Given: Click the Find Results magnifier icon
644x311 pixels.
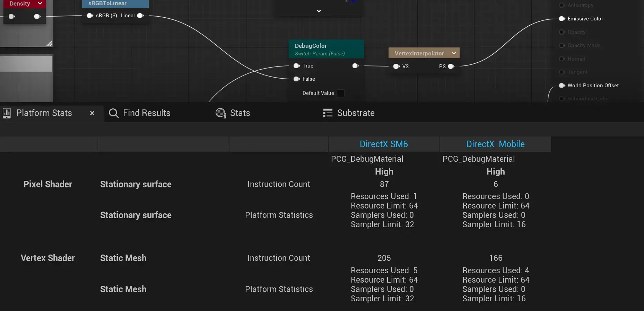Looking at the screenshot, I should point(113,113).
